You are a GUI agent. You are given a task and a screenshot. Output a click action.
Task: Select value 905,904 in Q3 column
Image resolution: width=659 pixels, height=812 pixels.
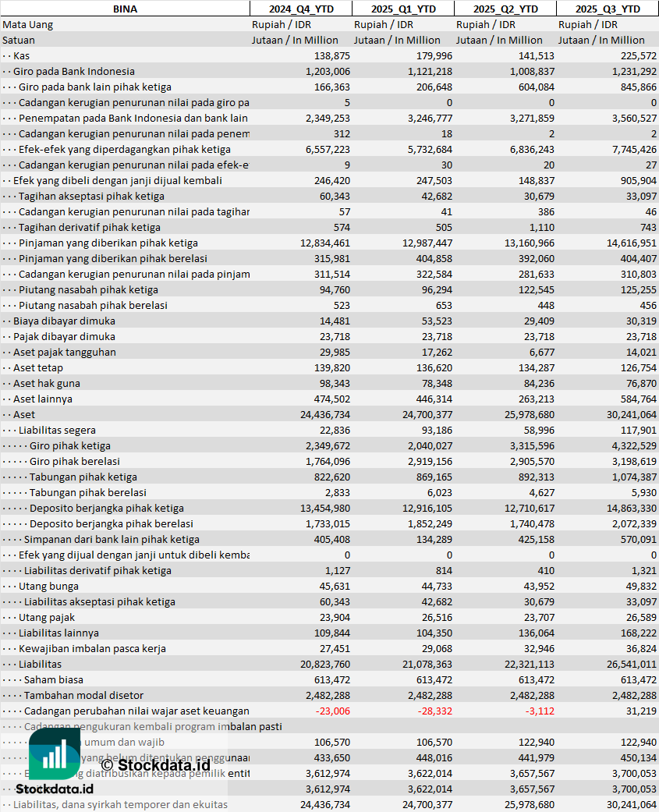click(x=639, y=181)
